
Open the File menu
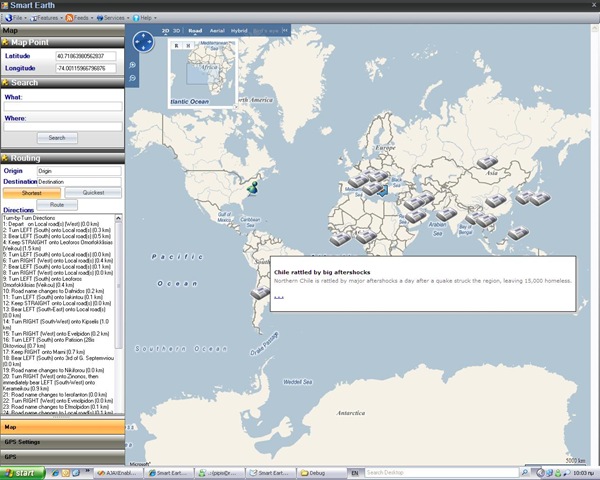[15, 18]
